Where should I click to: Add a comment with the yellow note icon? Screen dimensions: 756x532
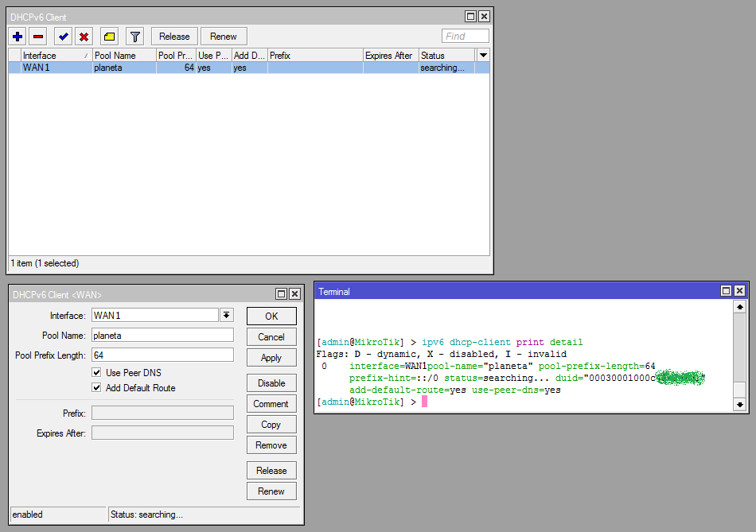(110, 37)
